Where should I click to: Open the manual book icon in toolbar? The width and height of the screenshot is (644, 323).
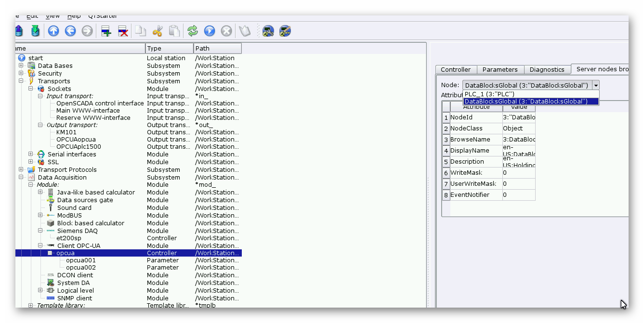click(245, 31)
